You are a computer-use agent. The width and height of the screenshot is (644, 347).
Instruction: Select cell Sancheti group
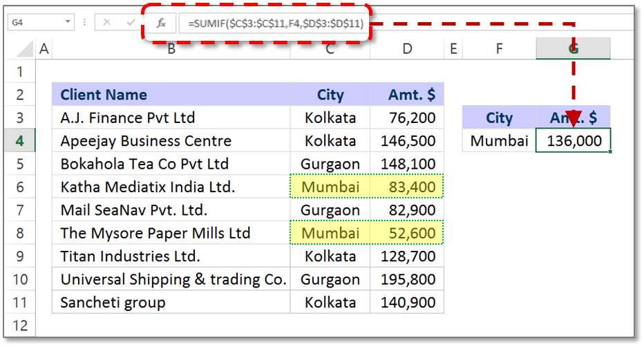tap(171, 302)
